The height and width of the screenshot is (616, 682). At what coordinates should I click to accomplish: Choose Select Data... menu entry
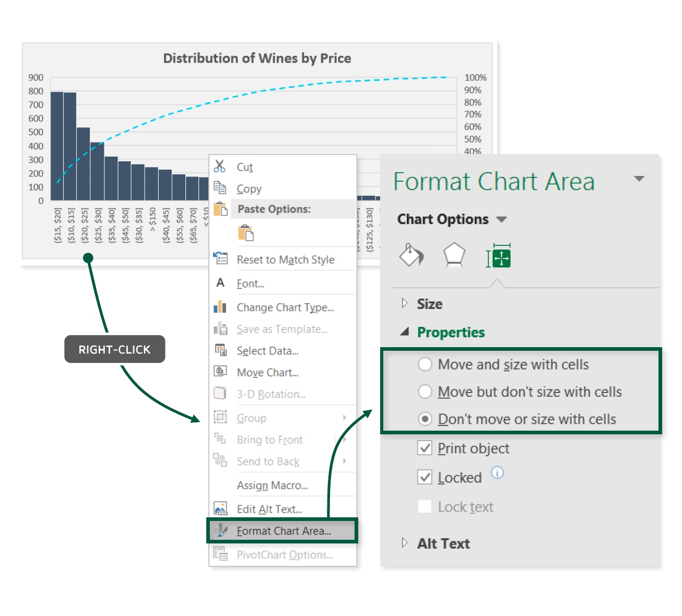(x=283, y=351)
